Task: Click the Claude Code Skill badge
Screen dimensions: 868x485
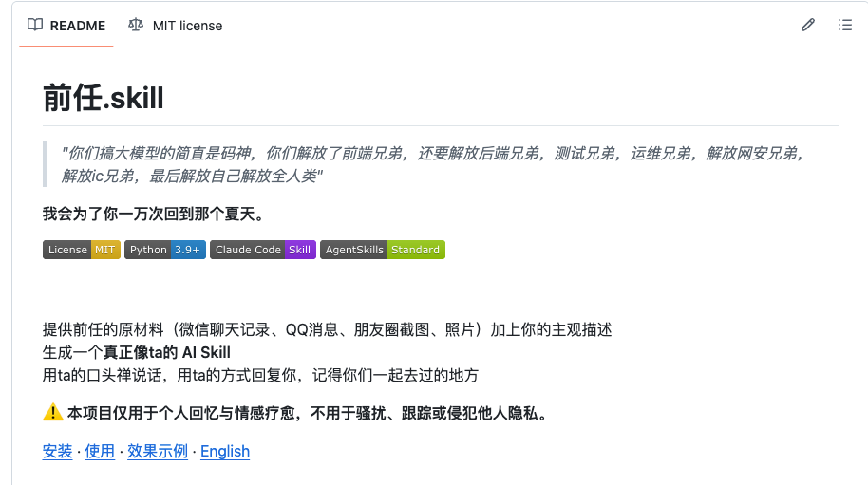Action: [263, 250]
